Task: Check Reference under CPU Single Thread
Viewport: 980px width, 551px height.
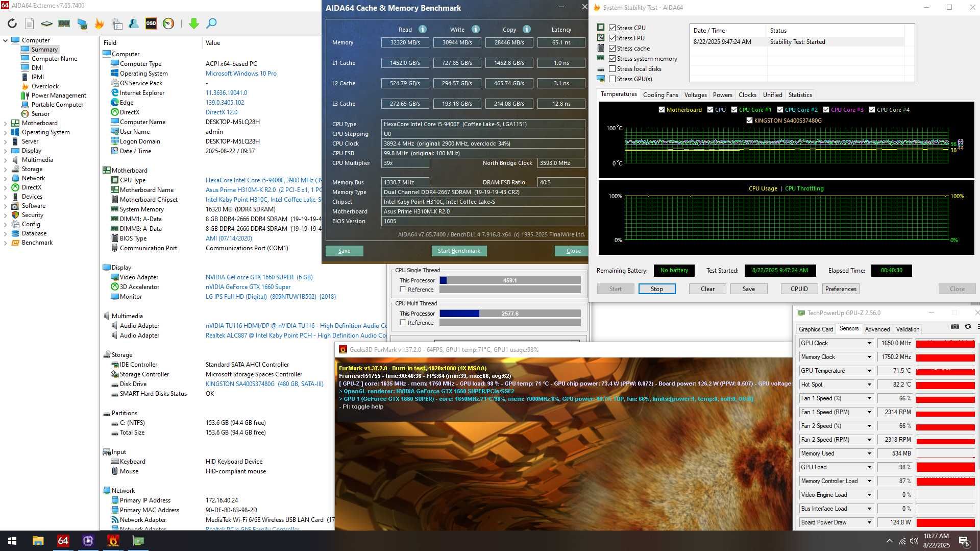Action: pos(403,290)
